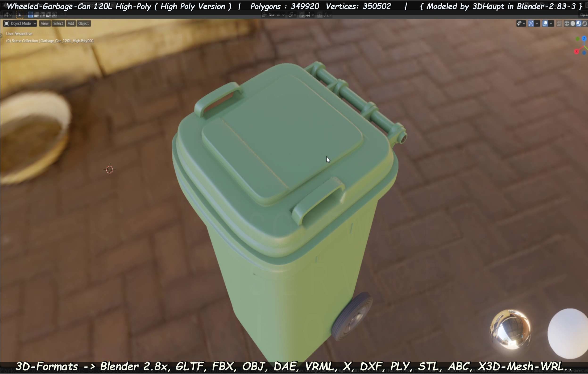Click the 'User Perspective' viewport label
This screenshot has width=588, height=374.
(x=19, y=34)
